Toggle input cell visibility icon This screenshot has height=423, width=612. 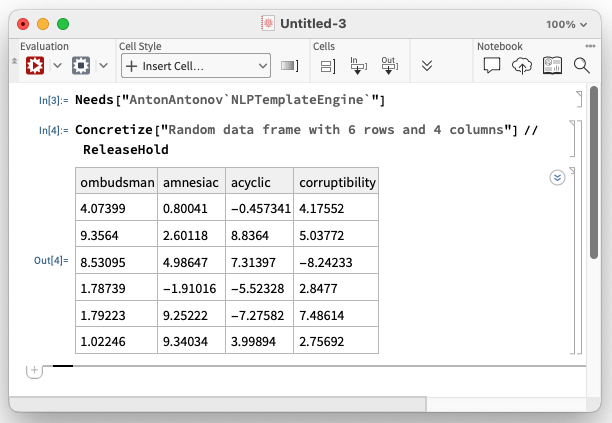[x=358, y=66]
